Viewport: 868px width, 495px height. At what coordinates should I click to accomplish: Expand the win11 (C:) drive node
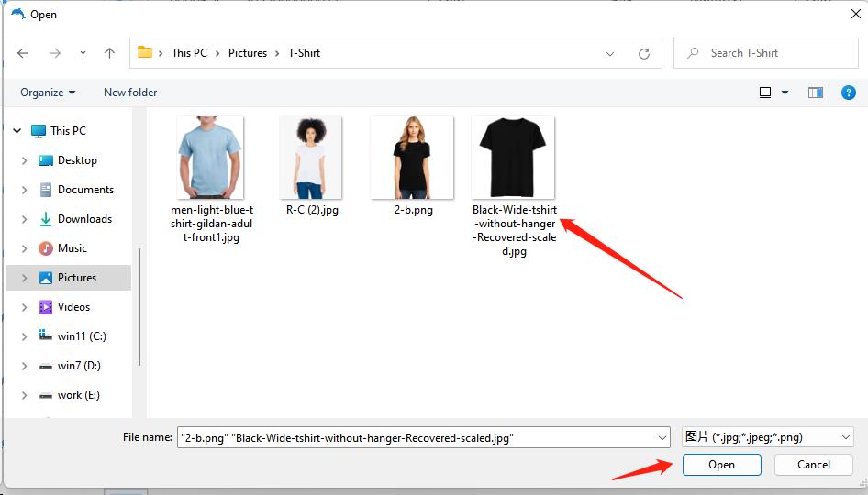tap(24, 336)
